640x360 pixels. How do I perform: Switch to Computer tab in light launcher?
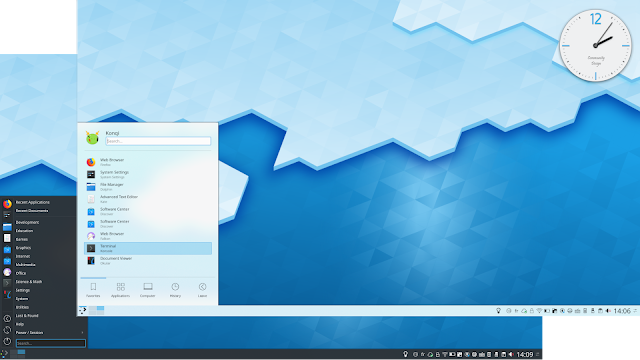[148, 290]
